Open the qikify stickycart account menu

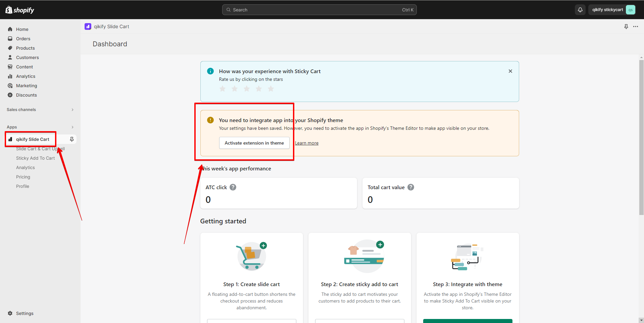click(x=613, y=10)
